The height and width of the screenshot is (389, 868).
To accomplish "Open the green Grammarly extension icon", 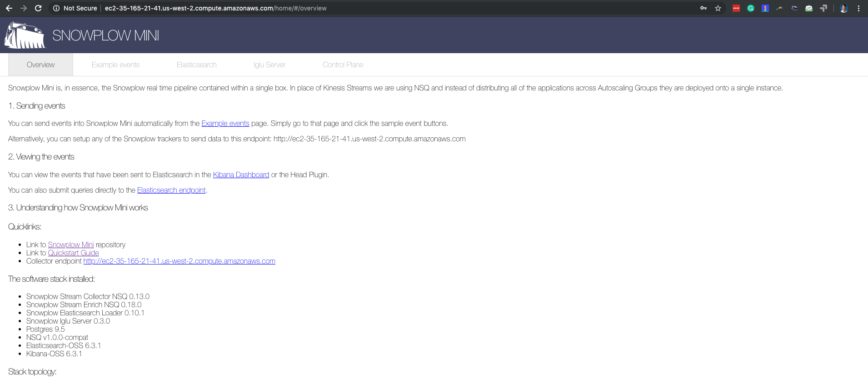I will (751, 8).
